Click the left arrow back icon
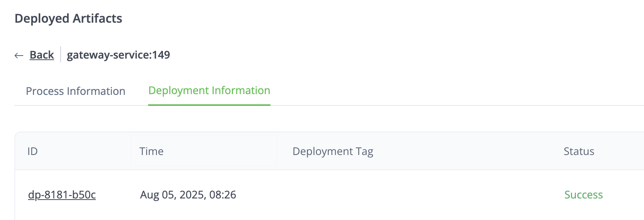This screenshot has width=644, height=220. click(19, 56)
